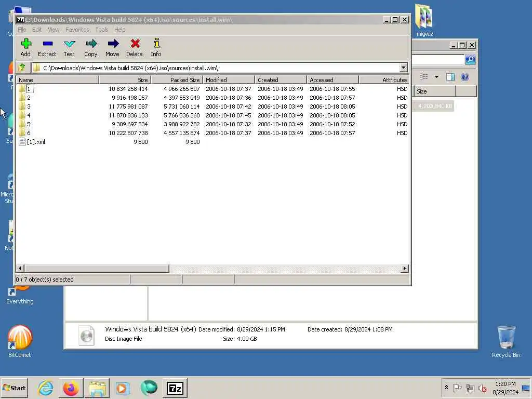532x399 pixels.
Task: Select the [1].xml file
Action: [x=32, y=142]
